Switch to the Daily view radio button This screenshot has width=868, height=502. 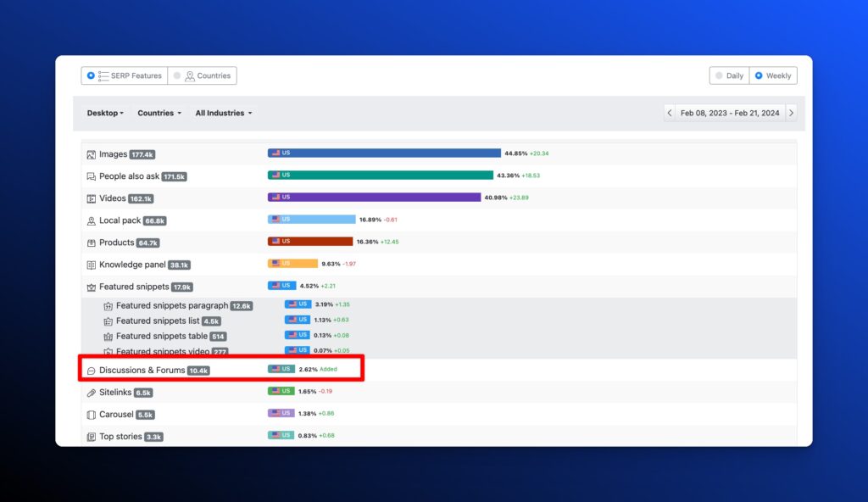click(729, 75)
